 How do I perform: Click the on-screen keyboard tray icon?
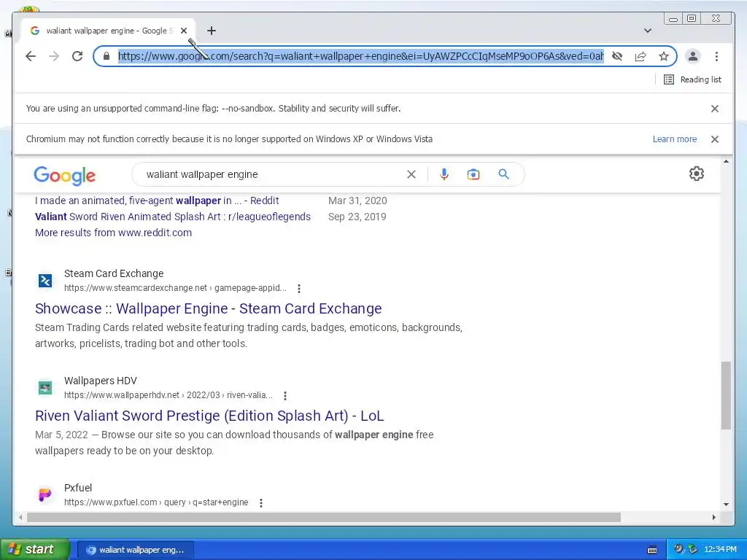652,550
